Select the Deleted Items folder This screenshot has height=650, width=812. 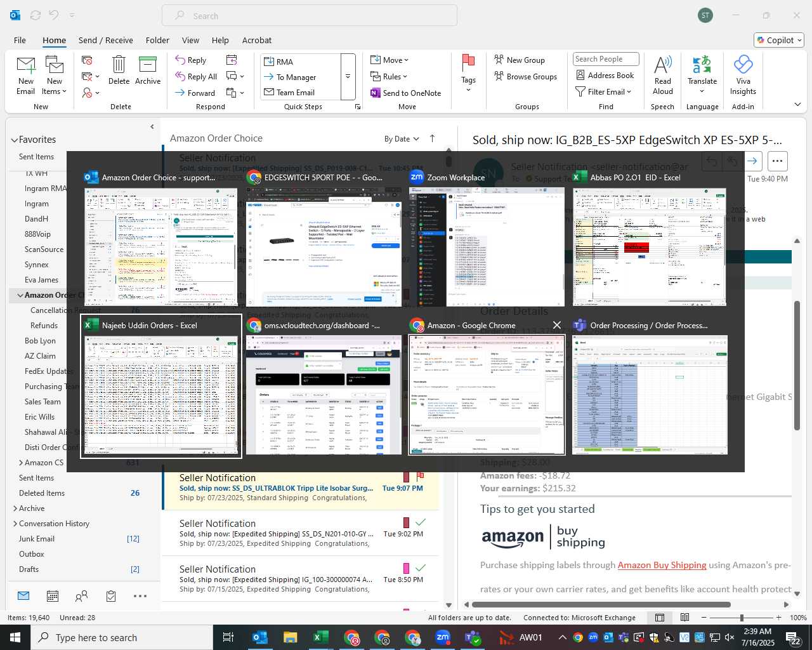42,493
